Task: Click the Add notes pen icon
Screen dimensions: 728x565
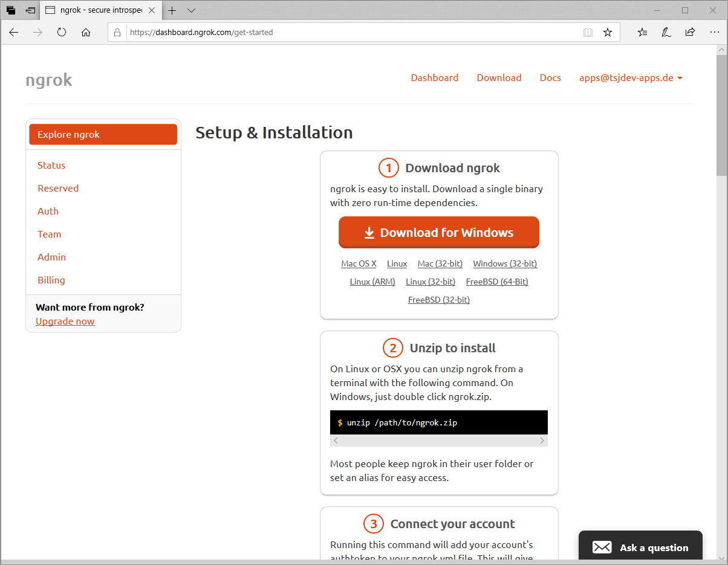Action: [666, 33]
